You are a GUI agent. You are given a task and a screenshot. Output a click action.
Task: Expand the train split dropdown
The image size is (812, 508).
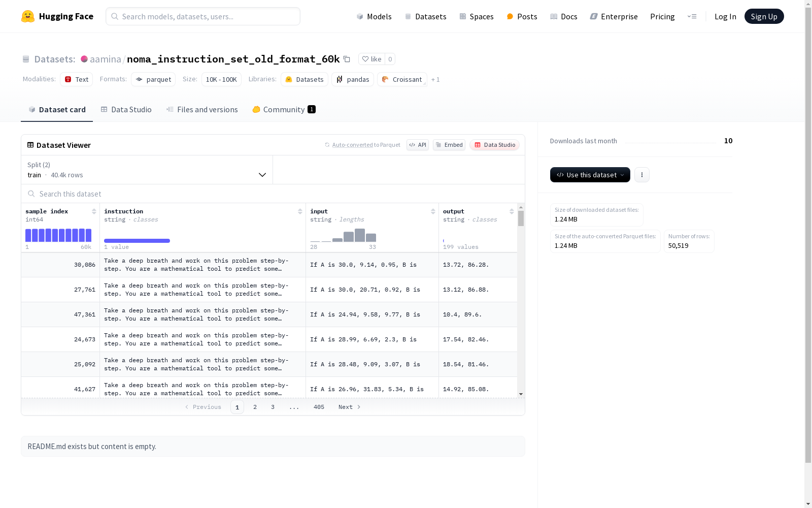(147, 170)
